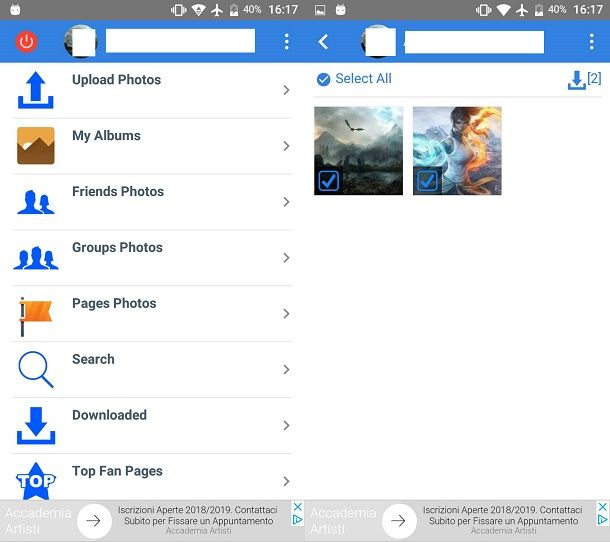The height and width of the screenshot is (542, 610).
Task: Expand Pages Photos via its chevron
Action: point(287,314)
